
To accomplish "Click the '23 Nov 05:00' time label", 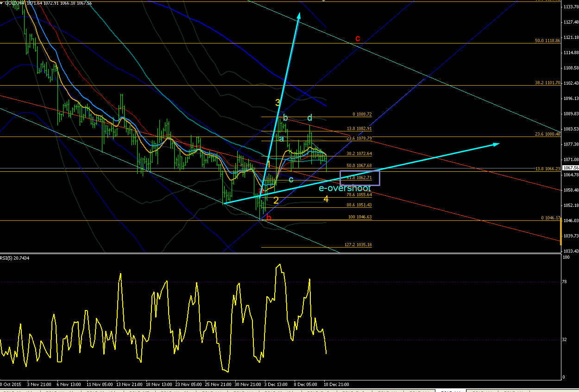I will point(189,384).
